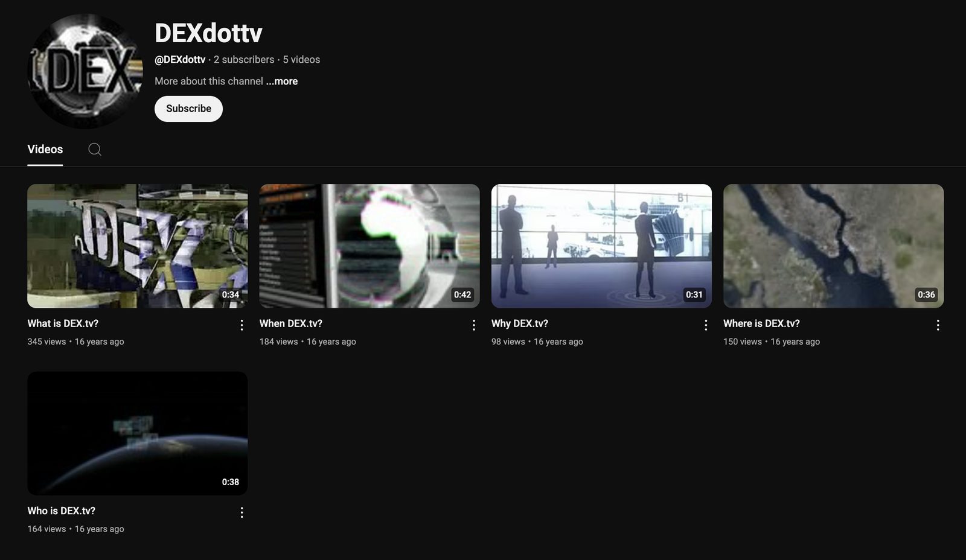Open the 'What is DEX.tv?' thumbnail
The width and height of the screenshot is (966, 560).
pyautogui.click(x=137, y=246)
